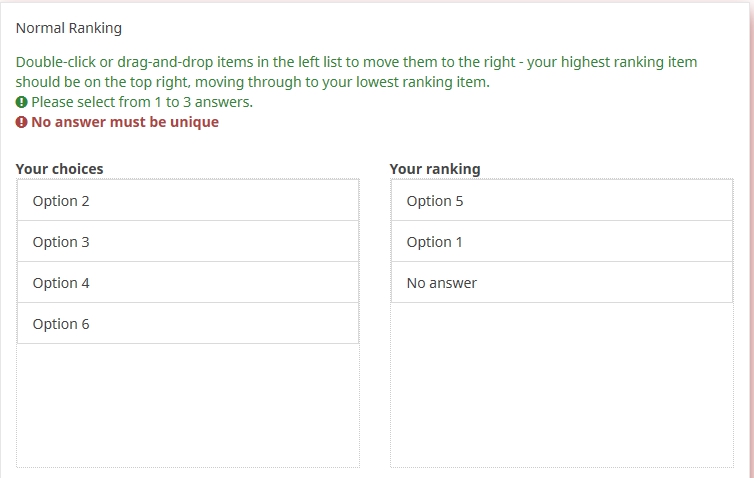Choose Option 6 in the left list

click(x=187, y=324)
